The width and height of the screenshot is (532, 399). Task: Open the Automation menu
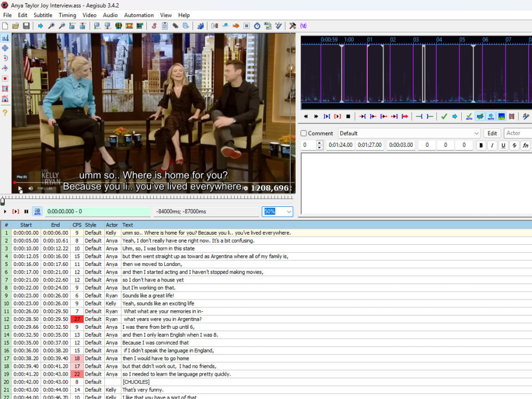click(x=139, y=15)
